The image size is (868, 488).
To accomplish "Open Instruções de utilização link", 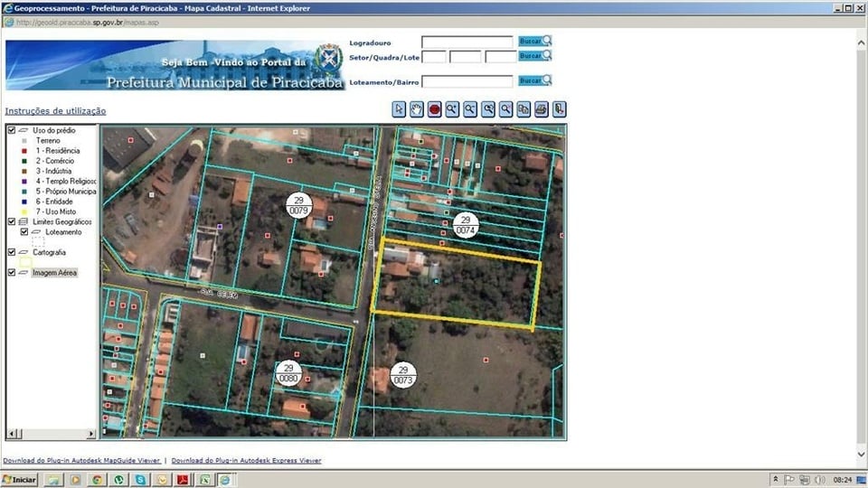I will [55, 110].
